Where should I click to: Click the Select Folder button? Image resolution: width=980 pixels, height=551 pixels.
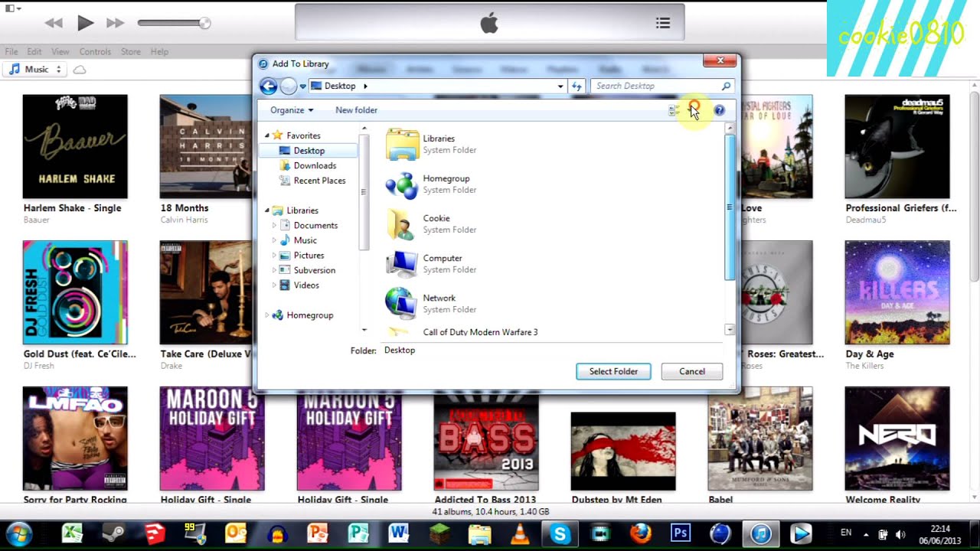click(613, 371)
